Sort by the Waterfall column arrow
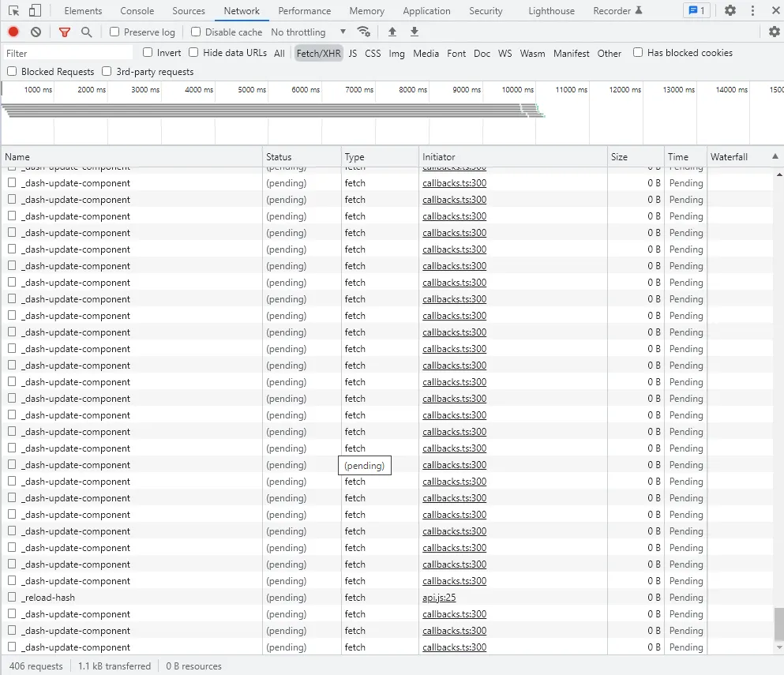Viewport: 784px width, 675px height. 775,156
